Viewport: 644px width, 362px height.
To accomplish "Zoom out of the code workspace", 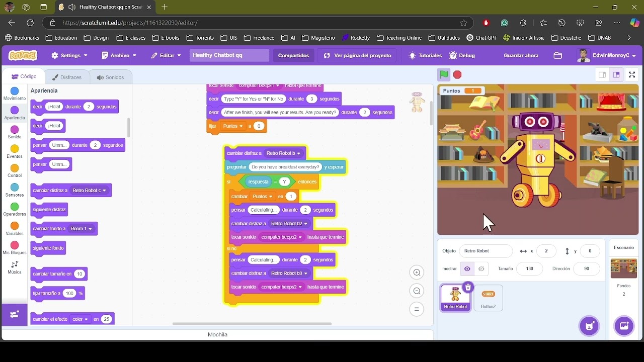I will [417, 291].
